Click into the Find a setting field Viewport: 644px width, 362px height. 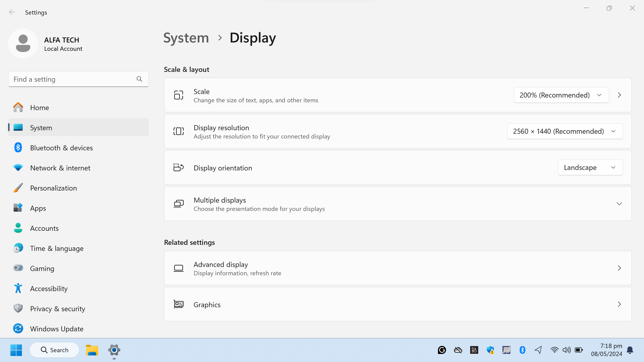tap(78, 79)
